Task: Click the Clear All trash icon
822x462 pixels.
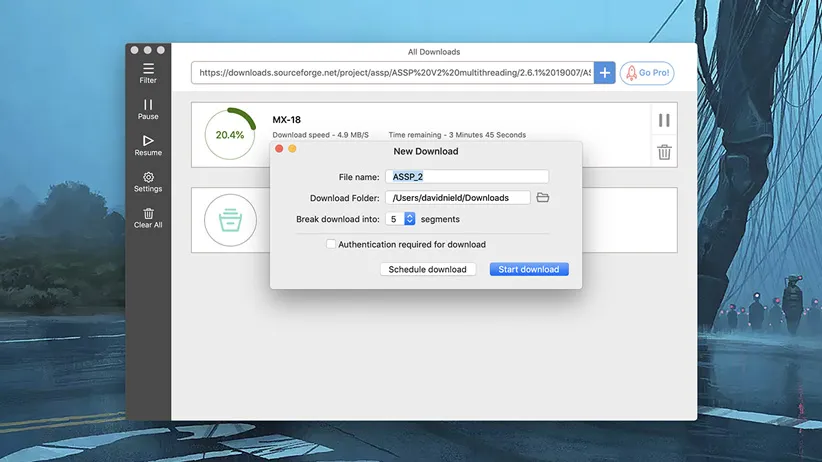Action: coord(148,217)
